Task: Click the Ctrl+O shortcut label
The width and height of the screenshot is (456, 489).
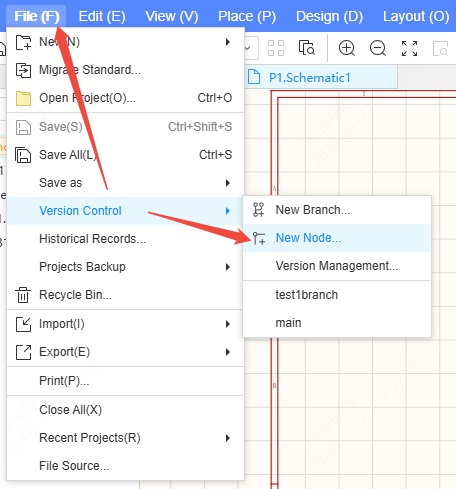Action: point(215,98)
